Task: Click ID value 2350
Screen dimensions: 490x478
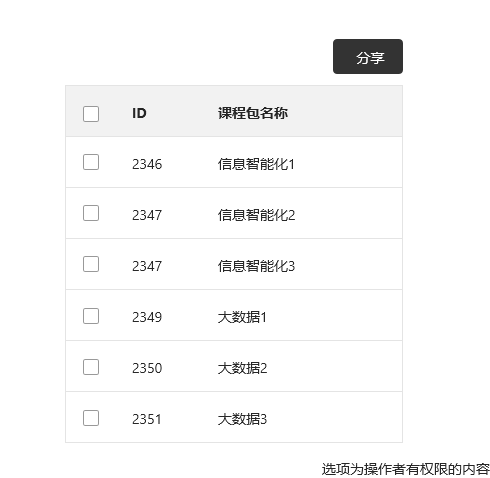Action: pyautogui.click(x=147, y=368)
